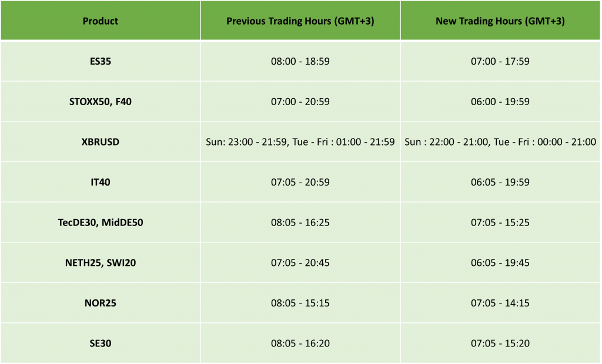Select the NOR25 product cell
The image size is (602, 364).
100,303
